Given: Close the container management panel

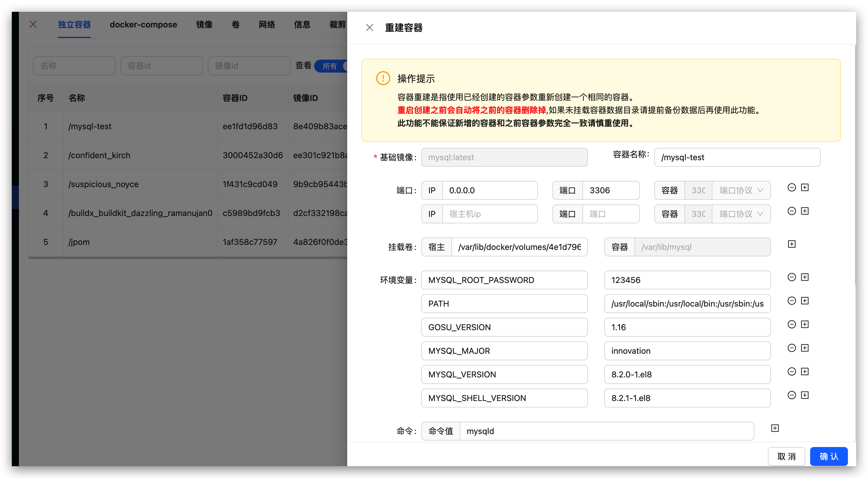Looking at the screenshot, I should point(33,24).
